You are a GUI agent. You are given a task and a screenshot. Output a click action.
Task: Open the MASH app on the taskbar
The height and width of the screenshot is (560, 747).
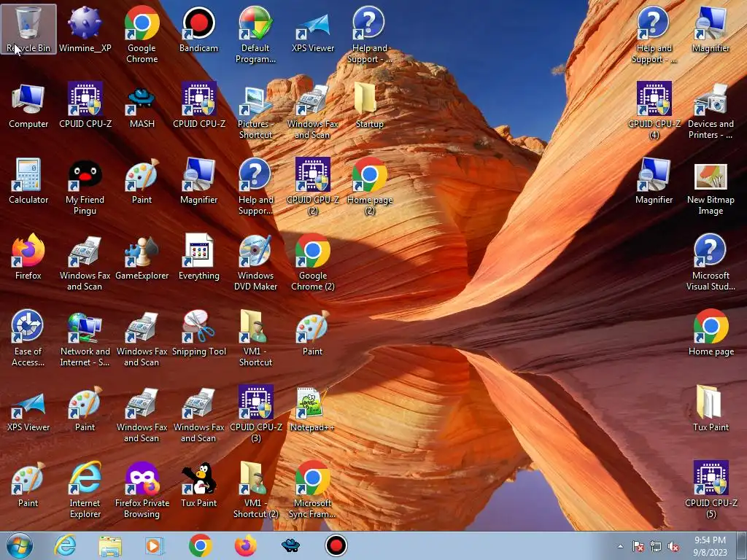pos(290,545)
